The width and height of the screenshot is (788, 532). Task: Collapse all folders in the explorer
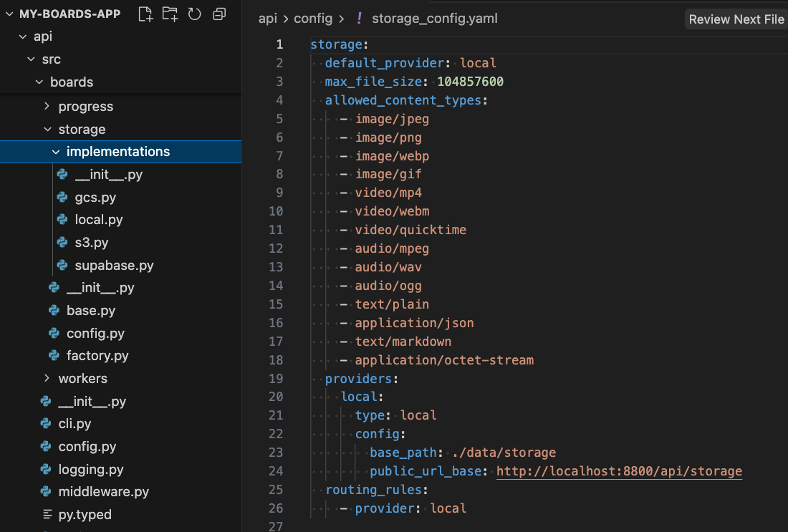[x=218, y=14]
